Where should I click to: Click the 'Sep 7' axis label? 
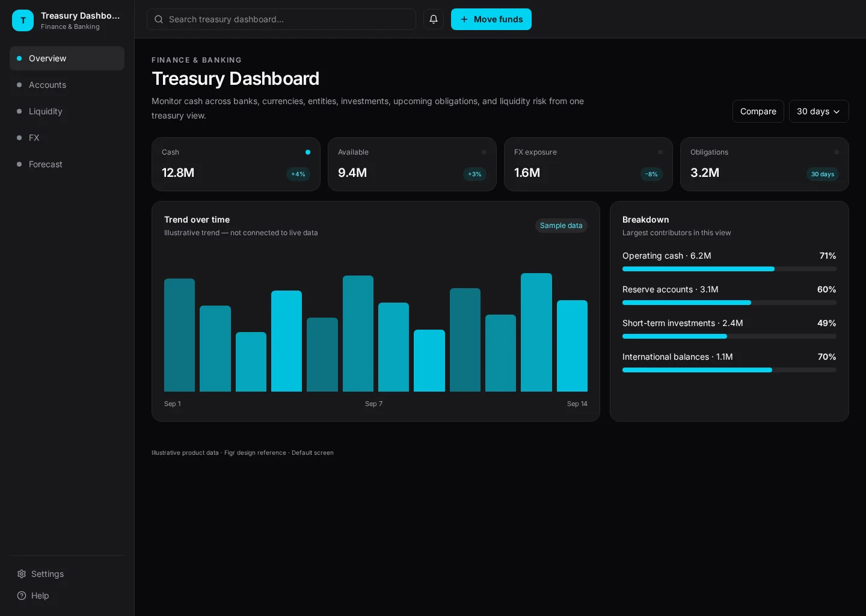coord(373,404)
